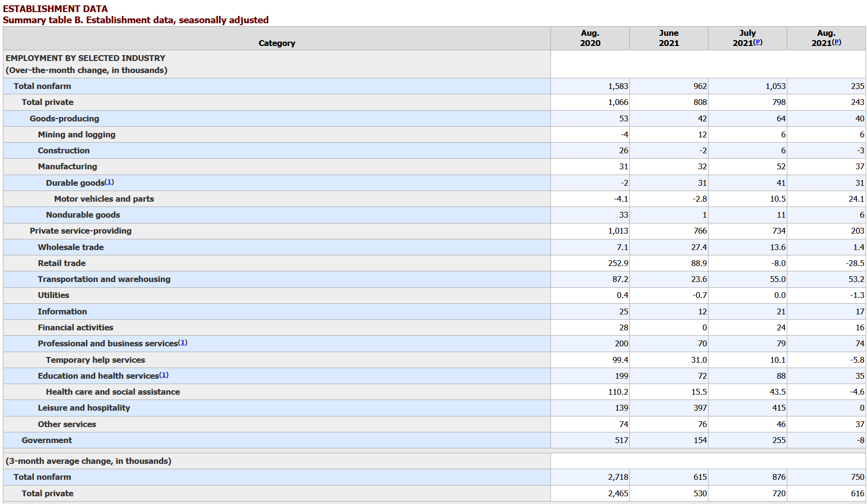Screen dimensions: 868x504
Task: Click the Aug. 2020 column header
Action: pos(590,38)
